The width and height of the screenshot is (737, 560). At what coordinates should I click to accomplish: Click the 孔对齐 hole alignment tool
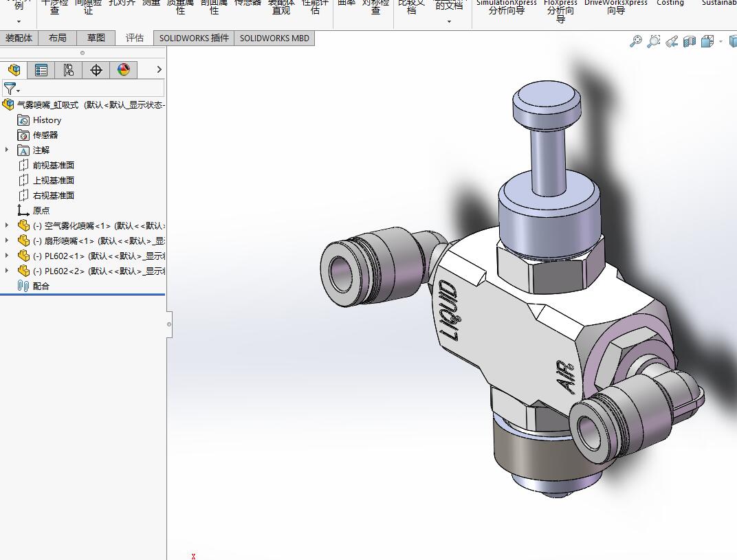pyautogui.click(x=122, y=3)
